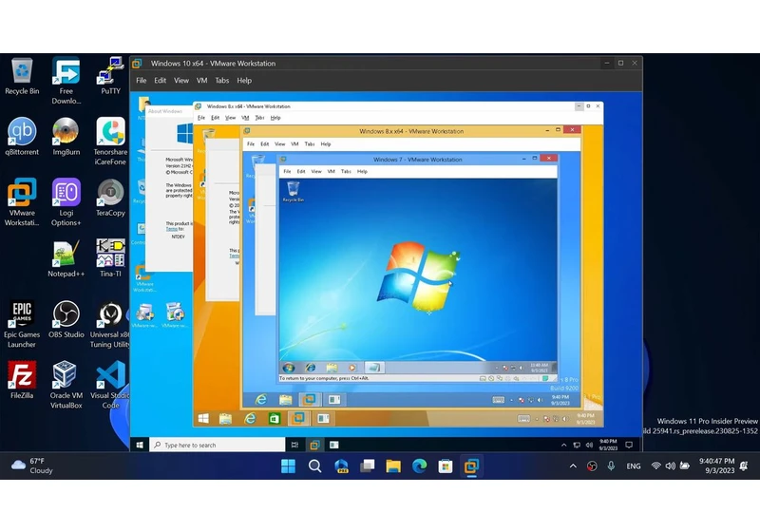This screenshot has height=532, width=760.
Task: Open the Tina-TI desktop shortcut
Action: tap(110, 258)
